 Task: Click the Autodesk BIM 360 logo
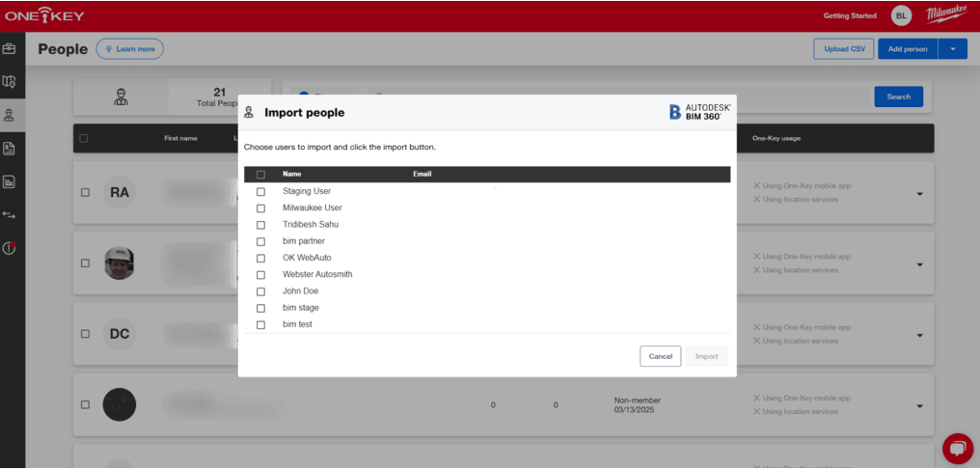699,112
